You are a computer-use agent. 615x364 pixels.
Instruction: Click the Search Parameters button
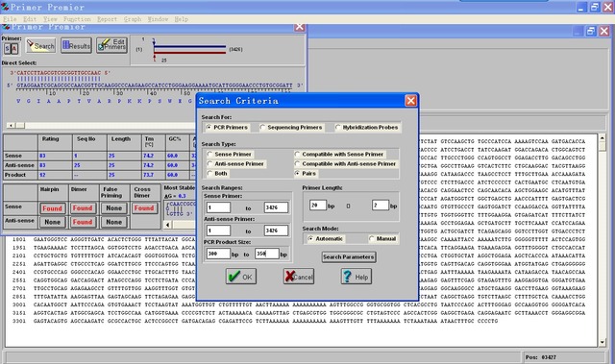tap(349, 257)
